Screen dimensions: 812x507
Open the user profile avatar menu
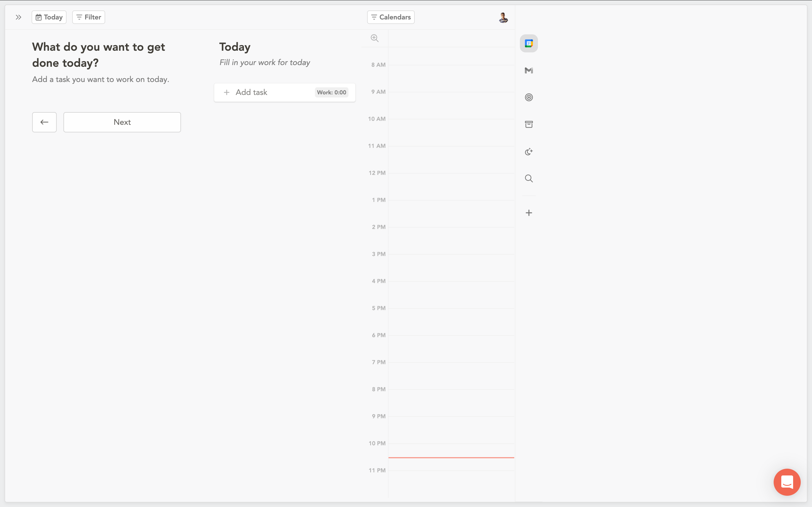click(x=503, y=17)
